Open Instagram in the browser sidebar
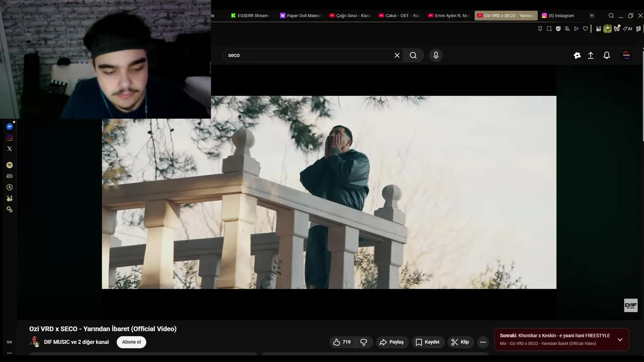The width and height of the screenshot is (644, 362). click(x=10, y=138)
